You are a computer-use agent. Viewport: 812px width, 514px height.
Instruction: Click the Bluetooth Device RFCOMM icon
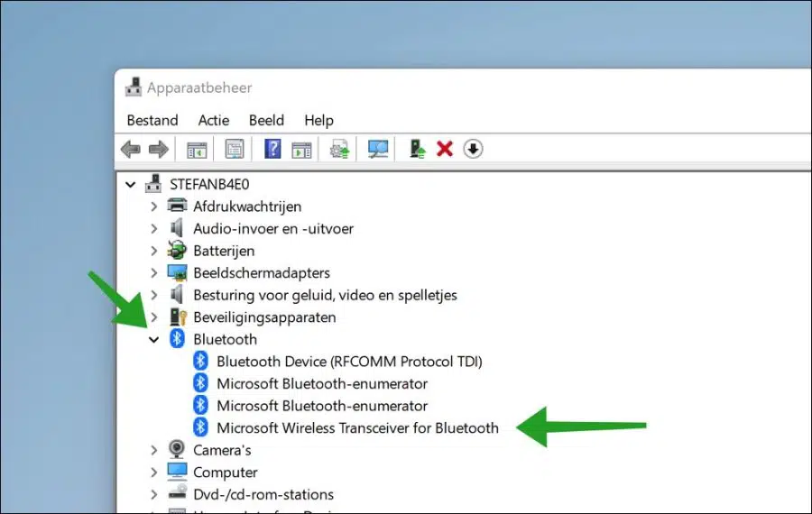coord(200,361)
